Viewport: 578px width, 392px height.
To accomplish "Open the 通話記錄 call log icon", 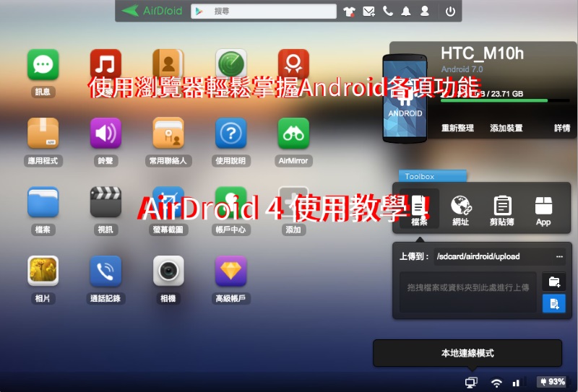I will tap(105, 271).
